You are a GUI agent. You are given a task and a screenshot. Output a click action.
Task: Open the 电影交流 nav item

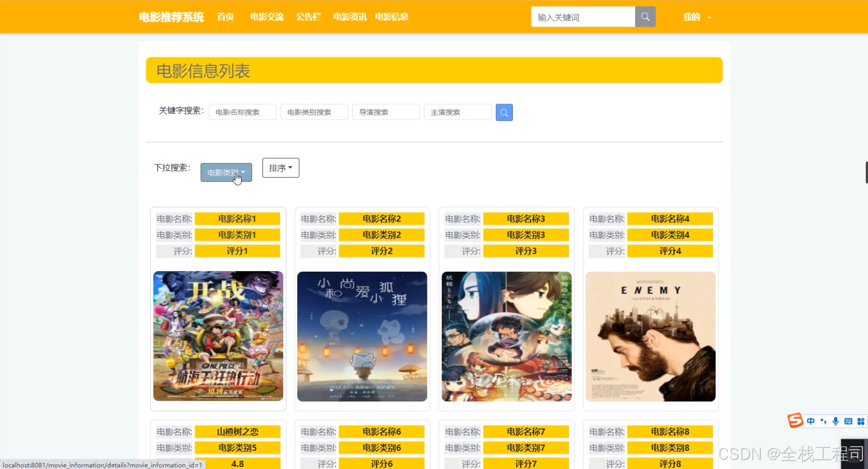267,17
